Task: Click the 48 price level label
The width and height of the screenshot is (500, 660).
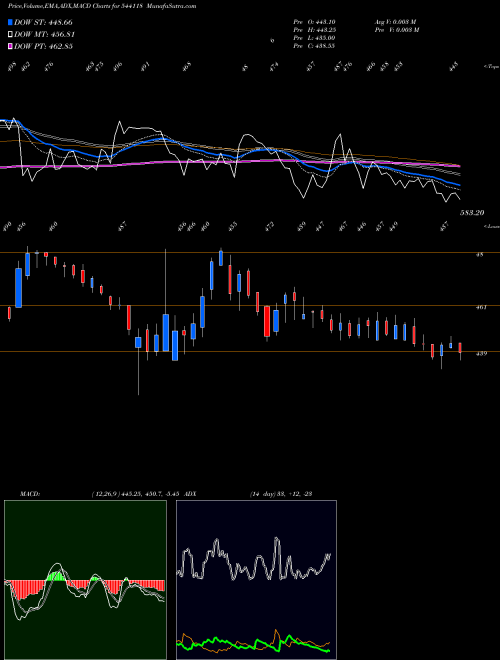Action: pyautogui.click(x=479, y=255)
